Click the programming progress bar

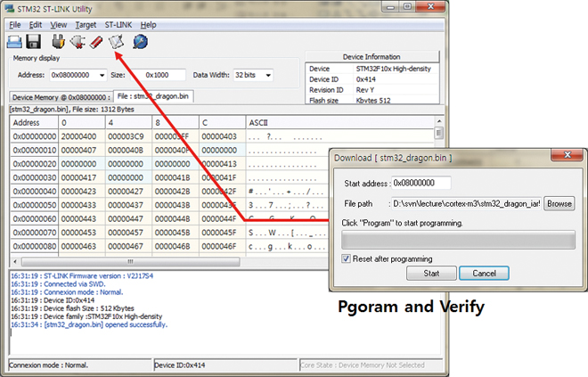click(458, 240)
